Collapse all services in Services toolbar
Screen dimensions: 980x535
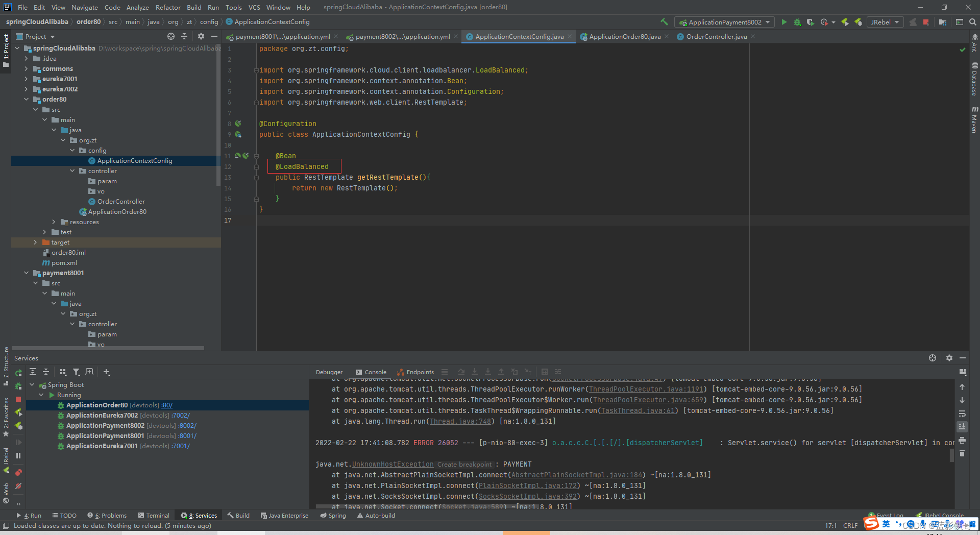(46, 372)
